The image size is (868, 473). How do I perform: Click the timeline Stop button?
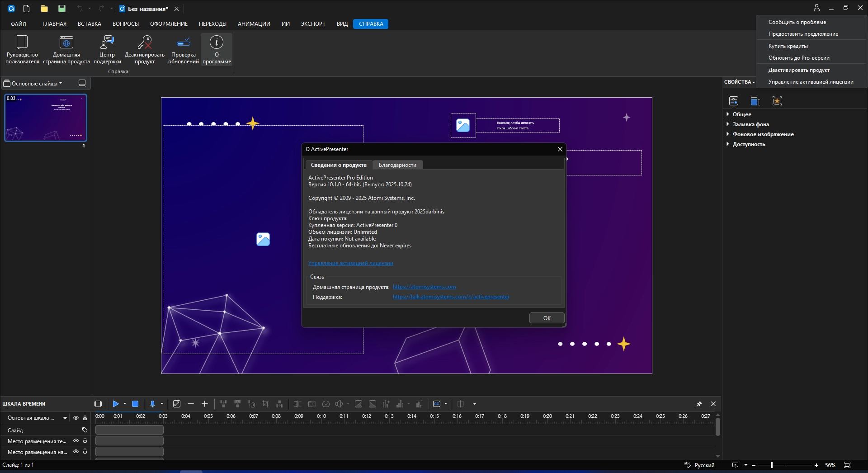coord(135,404)
